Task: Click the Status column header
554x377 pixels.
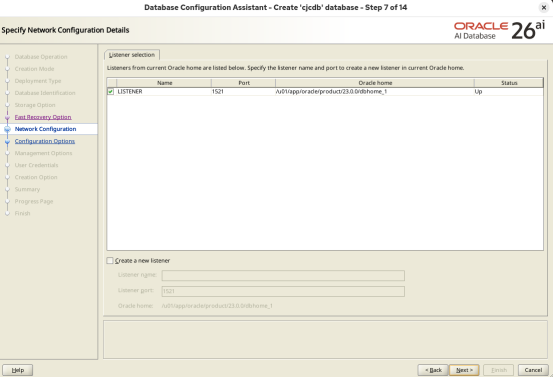Action: (x=509, y=83)
